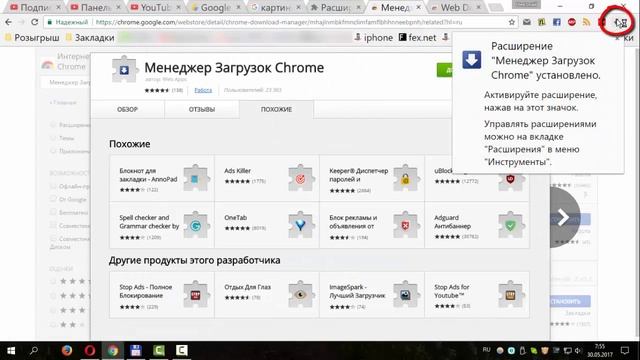Switch to the Web D... browser tab
This screenshot has height=360, width=640.
click(x=456, y=7)
